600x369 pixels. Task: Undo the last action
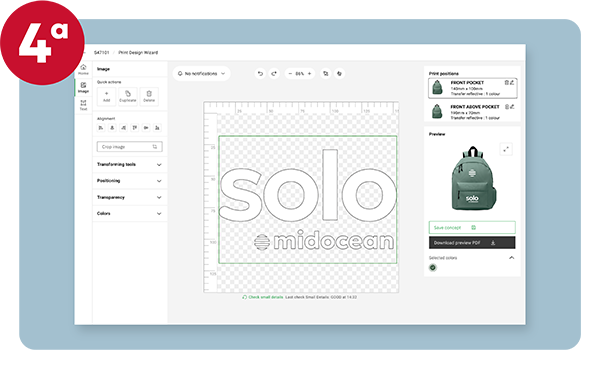[x=260, y=73]
